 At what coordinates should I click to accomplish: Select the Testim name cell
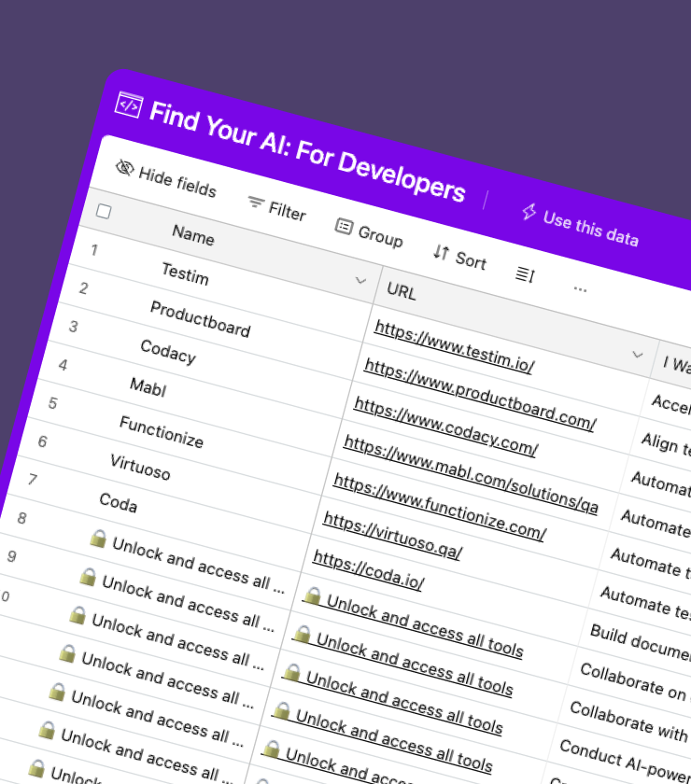(185, 274)
